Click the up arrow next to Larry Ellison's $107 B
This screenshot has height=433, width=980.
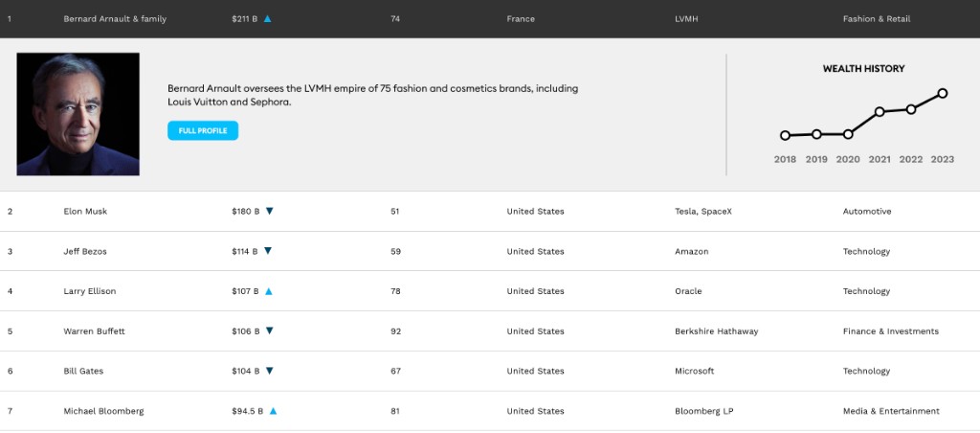(x=269, y=291)
